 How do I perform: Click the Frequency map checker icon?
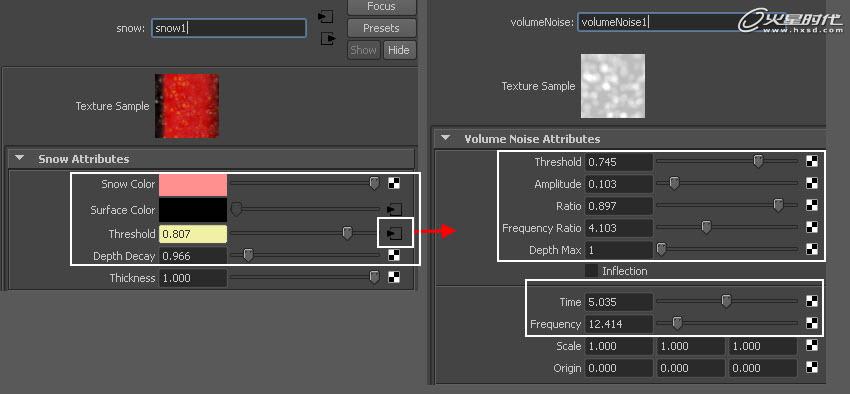point(812,324)
